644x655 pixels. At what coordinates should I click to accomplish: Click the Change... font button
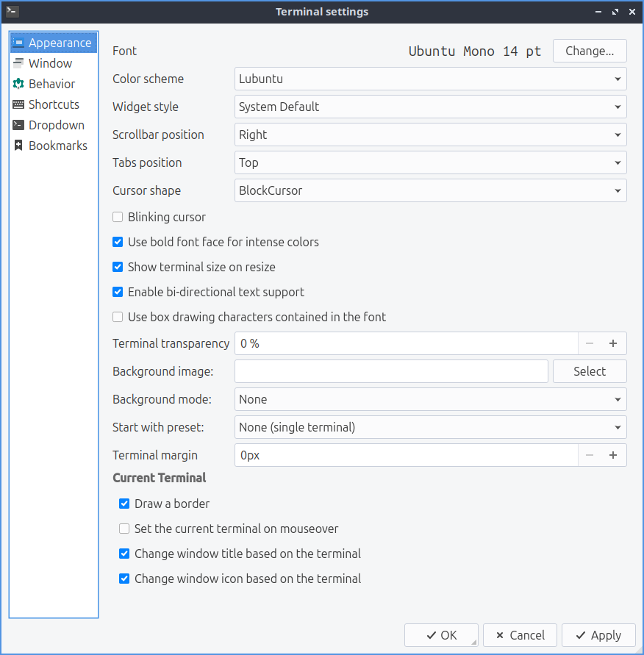[x=590, y=51]
